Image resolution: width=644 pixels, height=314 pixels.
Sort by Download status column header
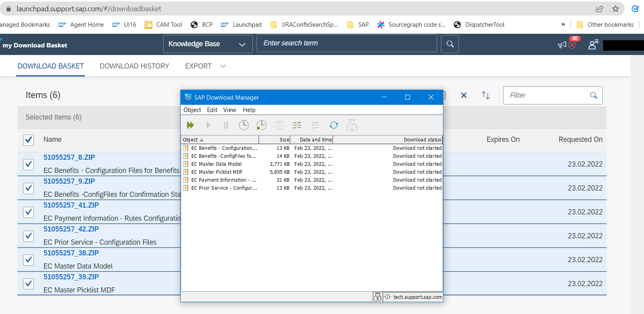point(388,139)
